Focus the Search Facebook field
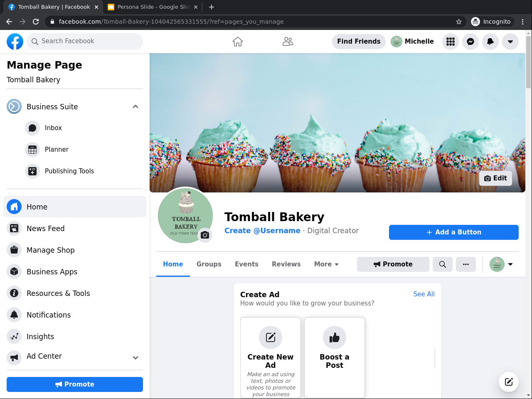 [x=85, y=42]
